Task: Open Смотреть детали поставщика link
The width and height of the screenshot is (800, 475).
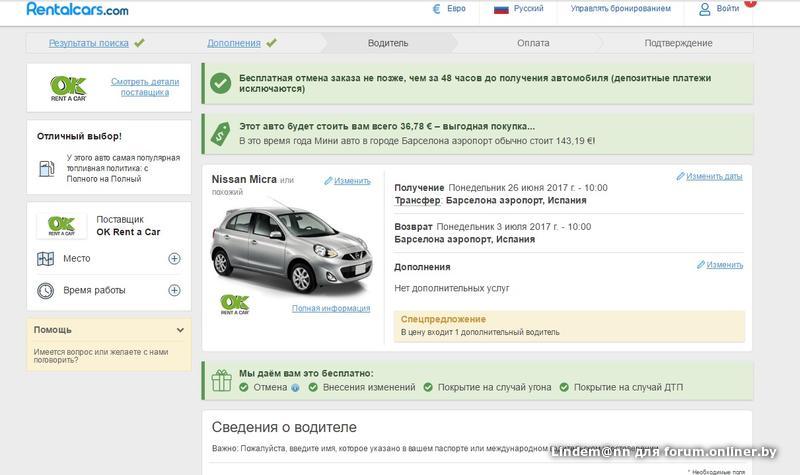Action: pos(145,87)
